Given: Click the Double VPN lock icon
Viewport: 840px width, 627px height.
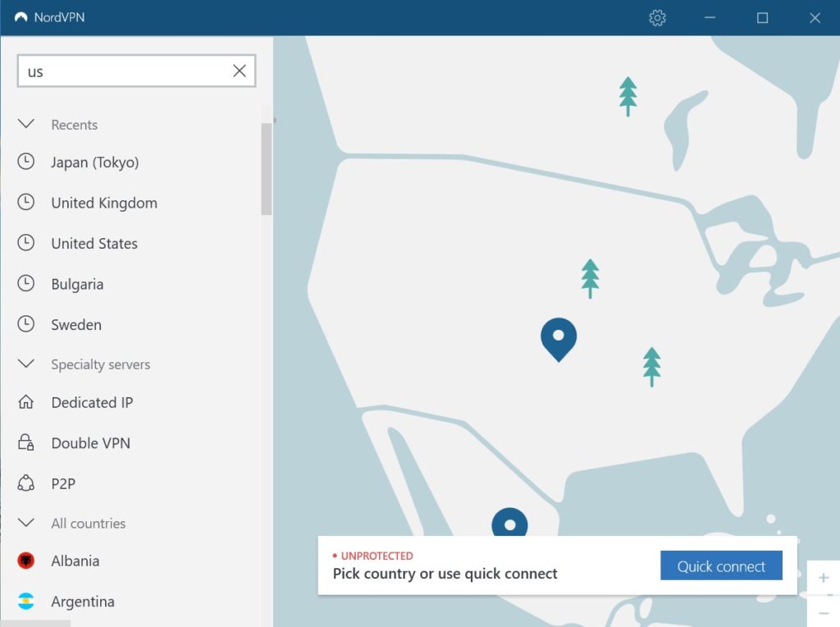Looking at the screenshot, I should tap(25, 442).
